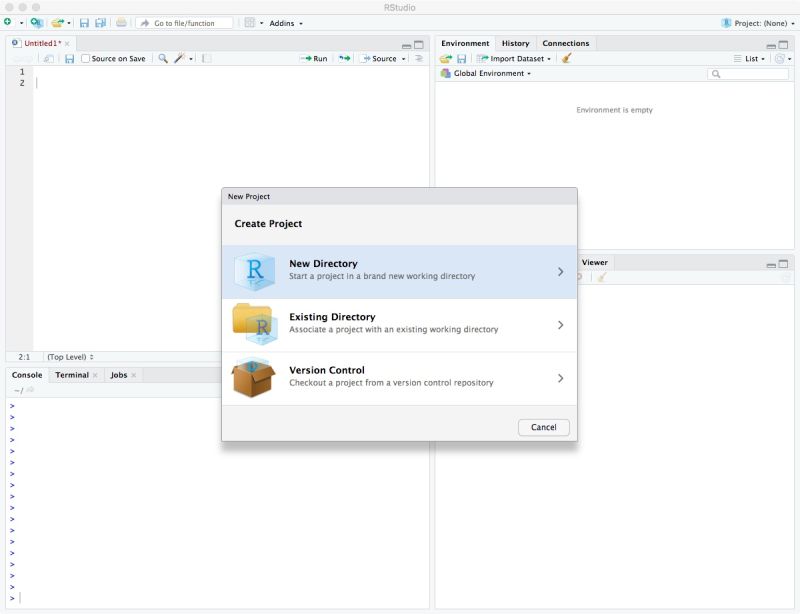Click the Show in new window icon
This screenshot has width=800, height=614.
point(48,59)
